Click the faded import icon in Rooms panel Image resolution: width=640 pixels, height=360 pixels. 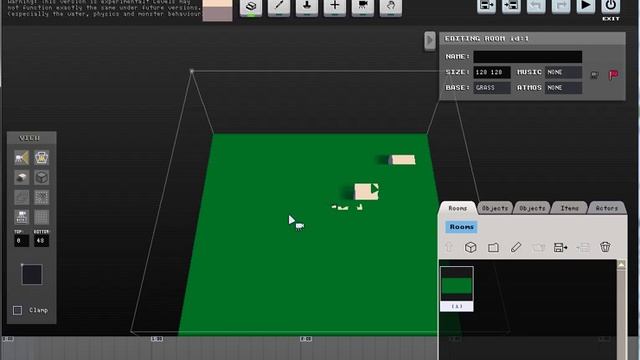[x=583, y=247]
